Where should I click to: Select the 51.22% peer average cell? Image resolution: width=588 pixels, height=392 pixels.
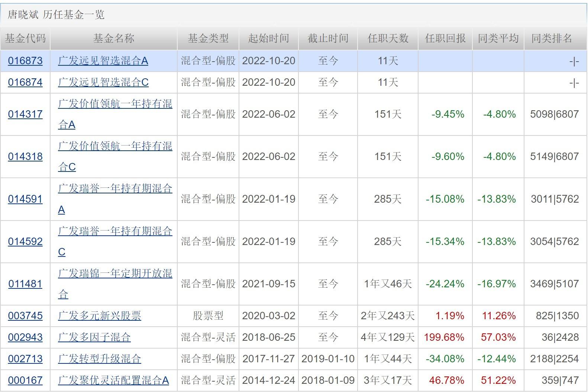(498, 380)
